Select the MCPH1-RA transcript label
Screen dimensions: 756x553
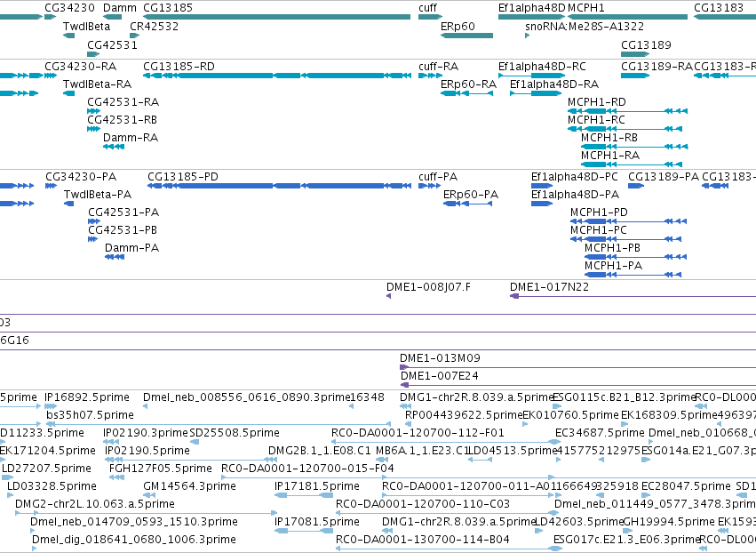pos(610,156)
